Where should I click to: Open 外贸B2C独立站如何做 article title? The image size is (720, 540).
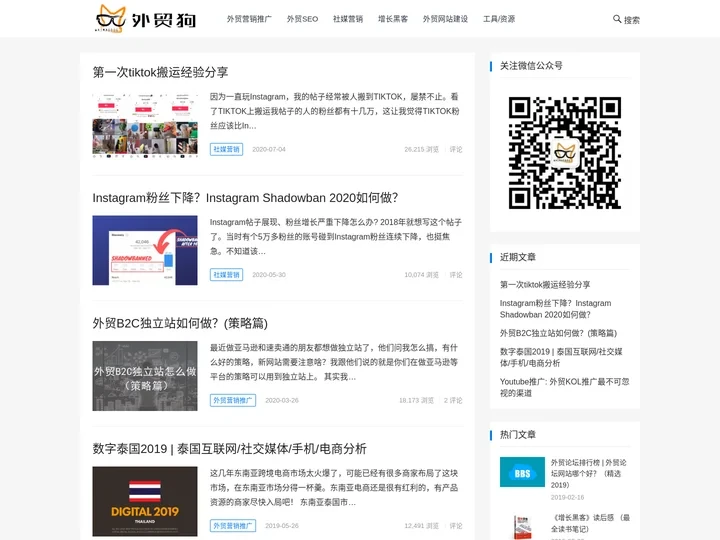pyautogui.click(x=180, y=323)
